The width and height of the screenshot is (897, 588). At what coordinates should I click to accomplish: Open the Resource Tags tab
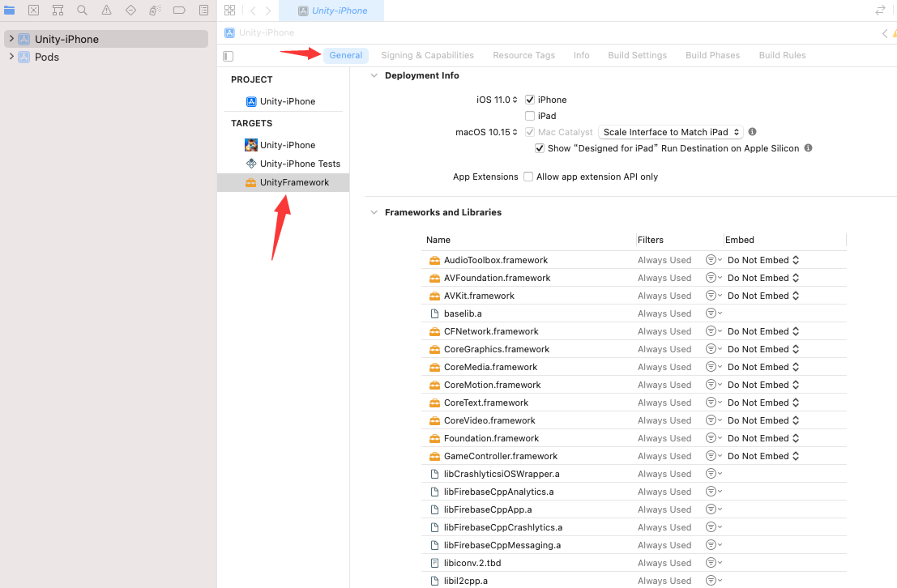click(524, 56)
